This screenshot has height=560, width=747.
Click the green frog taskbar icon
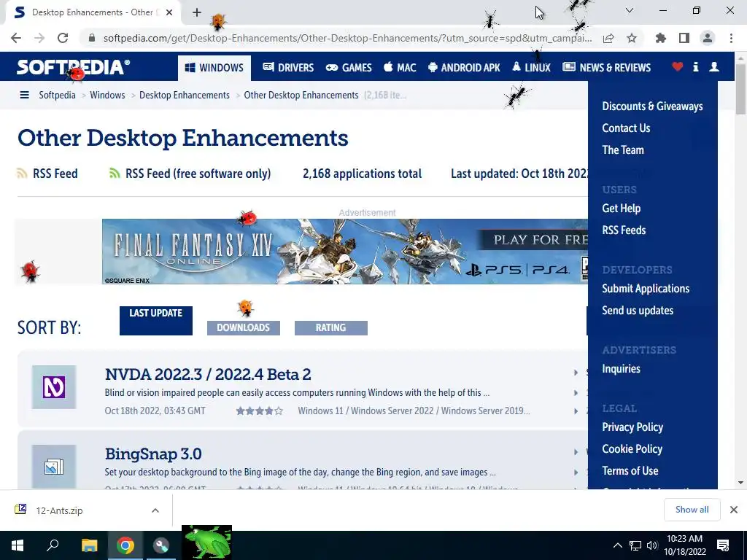[x=206, y=542]
